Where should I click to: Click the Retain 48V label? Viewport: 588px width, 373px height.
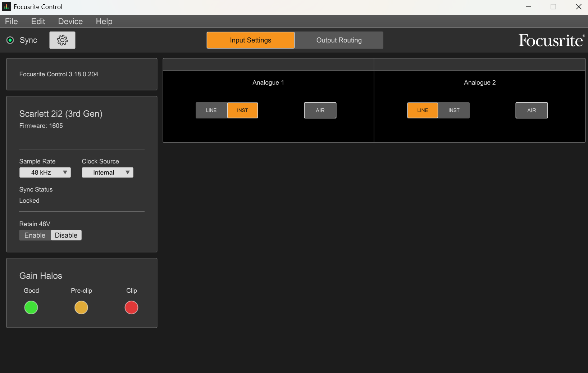pos(35,224)
